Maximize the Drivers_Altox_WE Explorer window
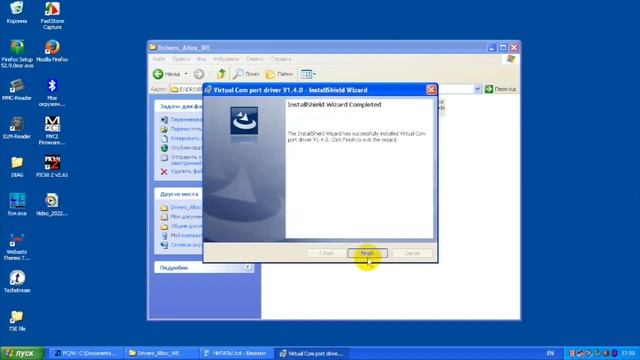640x360 pixels. pyautogui.click(x=503, y=48)
